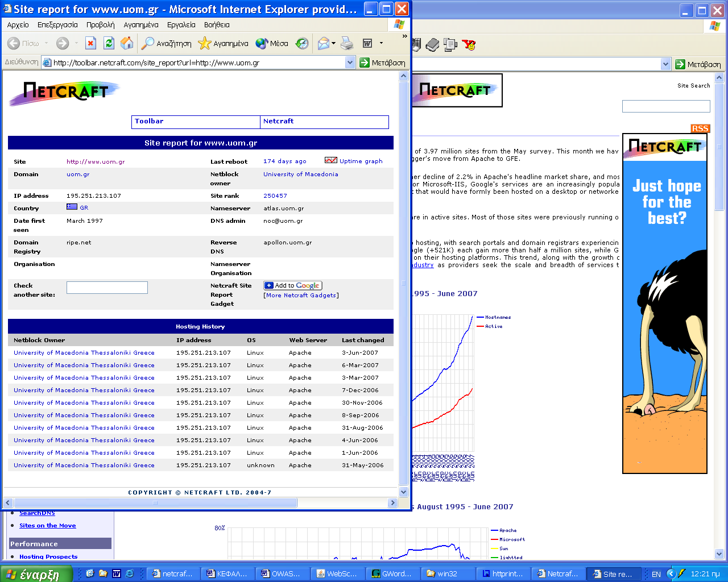The width and height of the screenshot is (728, 582).
Task: Open the Edit button dropdown arrow
Action: (x=381, y=43)
